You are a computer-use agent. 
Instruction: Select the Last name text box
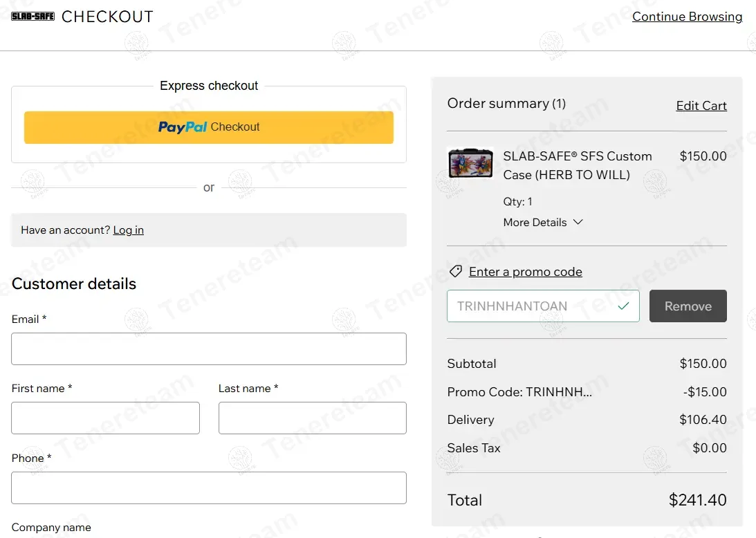click(312, 418)
